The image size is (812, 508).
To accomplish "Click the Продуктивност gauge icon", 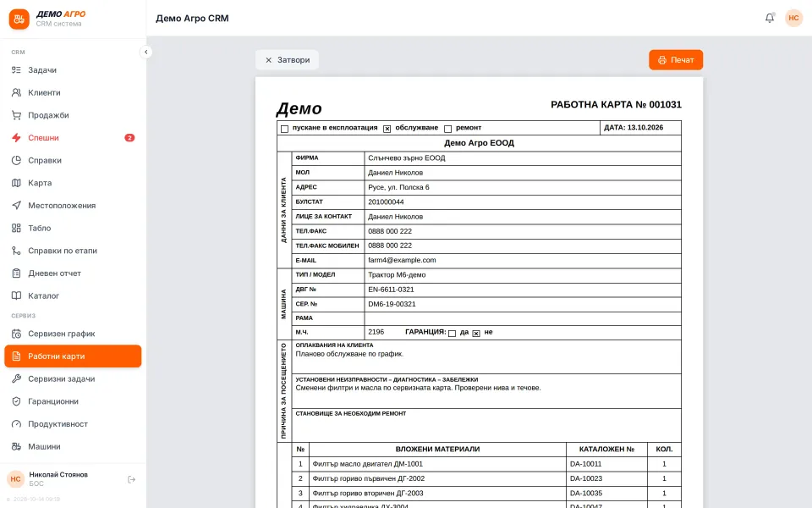I will (17, 423).
